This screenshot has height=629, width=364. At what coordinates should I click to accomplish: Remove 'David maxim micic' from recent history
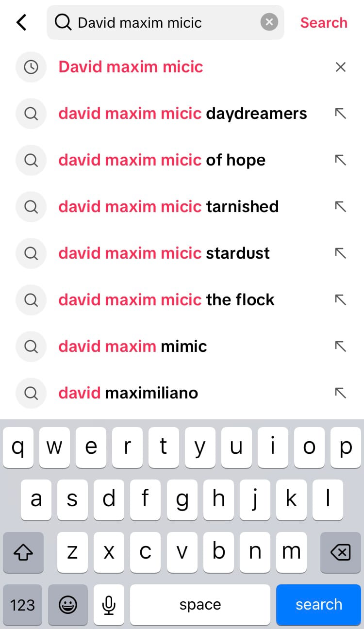(x=341, y=67)
